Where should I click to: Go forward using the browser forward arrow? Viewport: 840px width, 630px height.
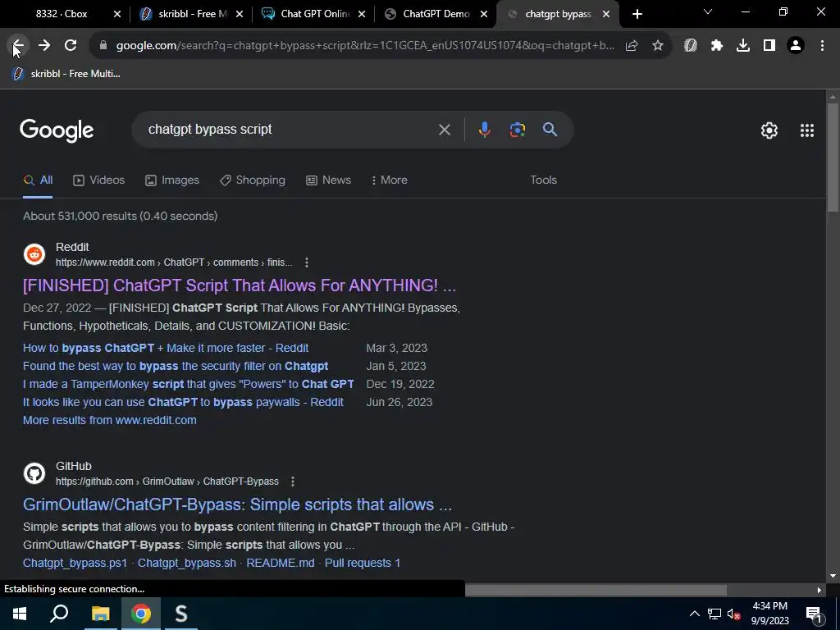pyautogui.click(x=44, y=46)
